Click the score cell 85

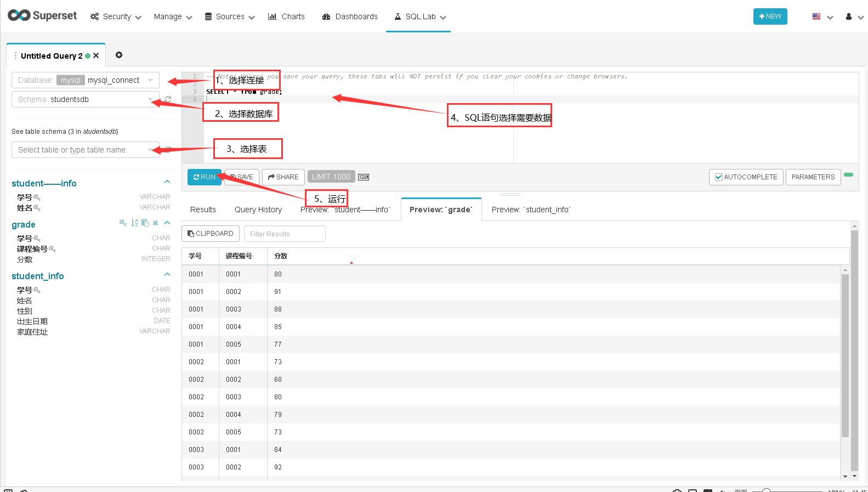[278, 327]
